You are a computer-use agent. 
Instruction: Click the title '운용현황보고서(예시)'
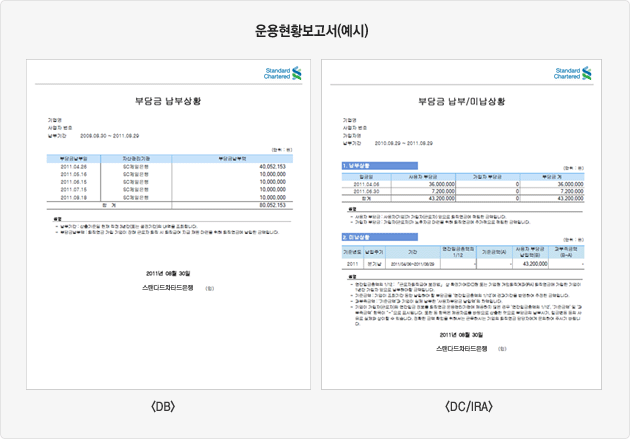pyautogui.click(x=311, y=31)
